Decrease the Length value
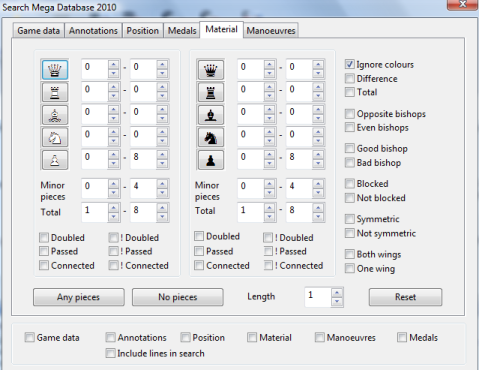 (337, 301)
